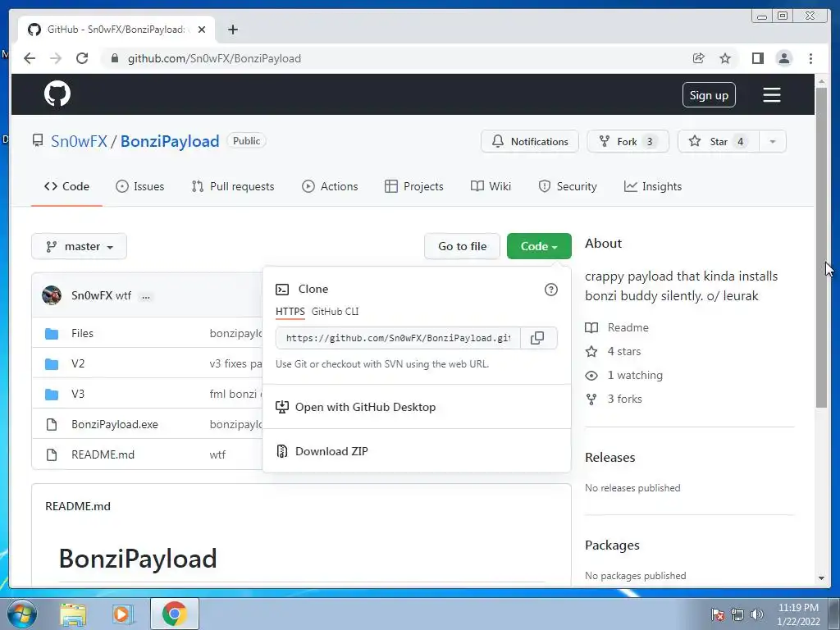Click the V2 folder icon
840x630 pixels.
point(52,364)
